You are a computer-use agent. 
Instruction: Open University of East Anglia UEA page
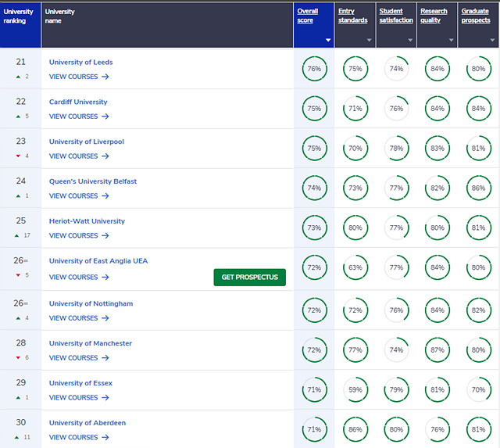click(98, 261)
